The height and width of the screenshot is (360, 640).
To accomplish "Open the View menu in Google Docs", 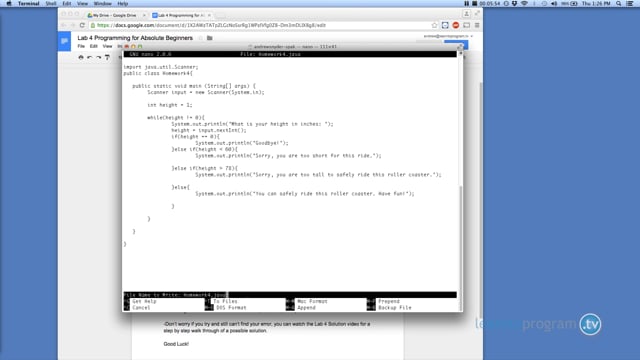I will pos(107,47).
